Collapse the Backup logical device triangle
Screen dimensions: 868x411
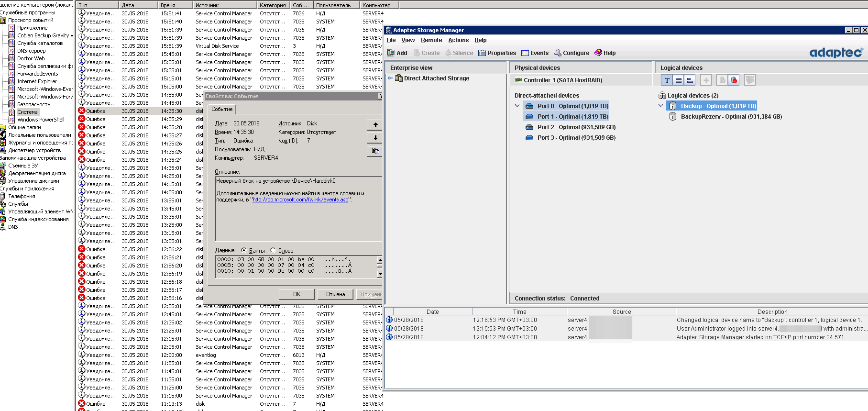(x=661, y=106)
